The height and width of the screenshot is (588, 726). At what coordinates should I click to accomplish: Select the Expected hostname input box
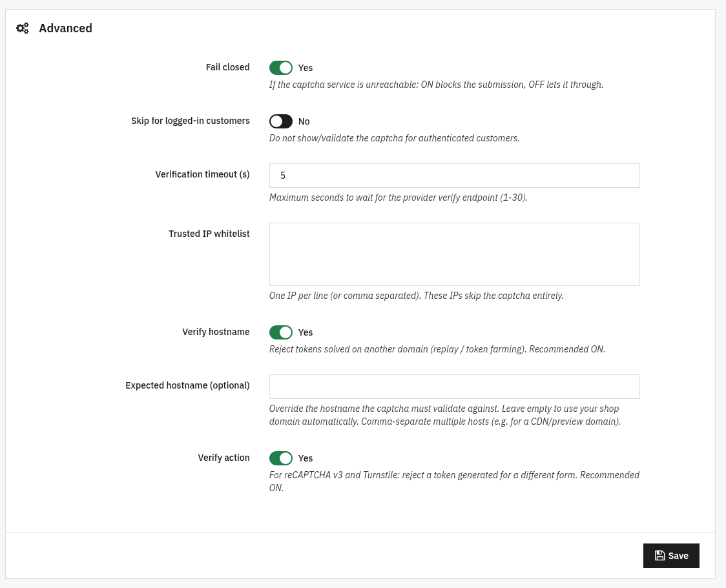click(x=455, y=386)
